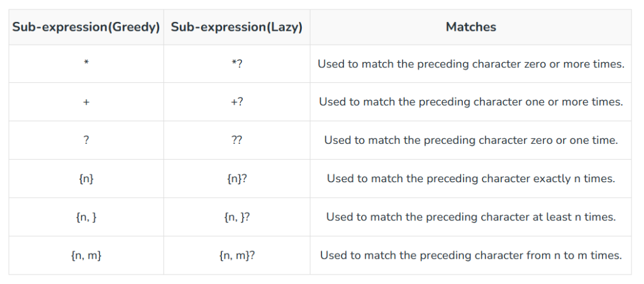Select the lazy +? quantifier cell
Screen dimensions: 644x284
[x=236, y=102]
